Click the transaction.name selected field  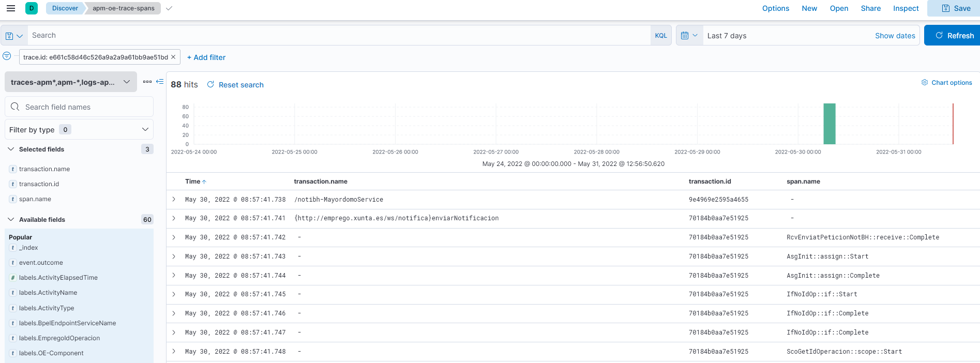coord(44,169)
